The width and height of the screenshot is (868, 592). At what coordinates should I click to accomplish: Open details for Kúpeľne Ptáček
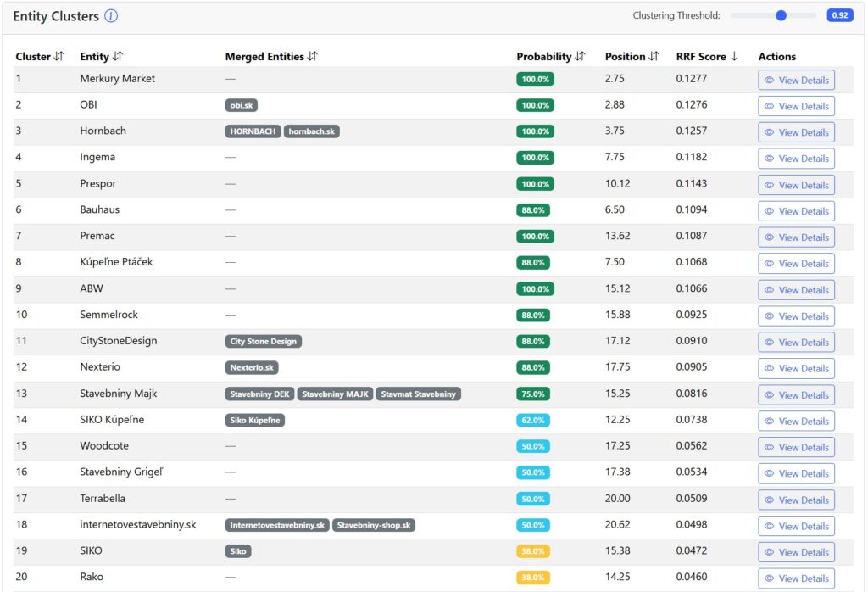796,264
